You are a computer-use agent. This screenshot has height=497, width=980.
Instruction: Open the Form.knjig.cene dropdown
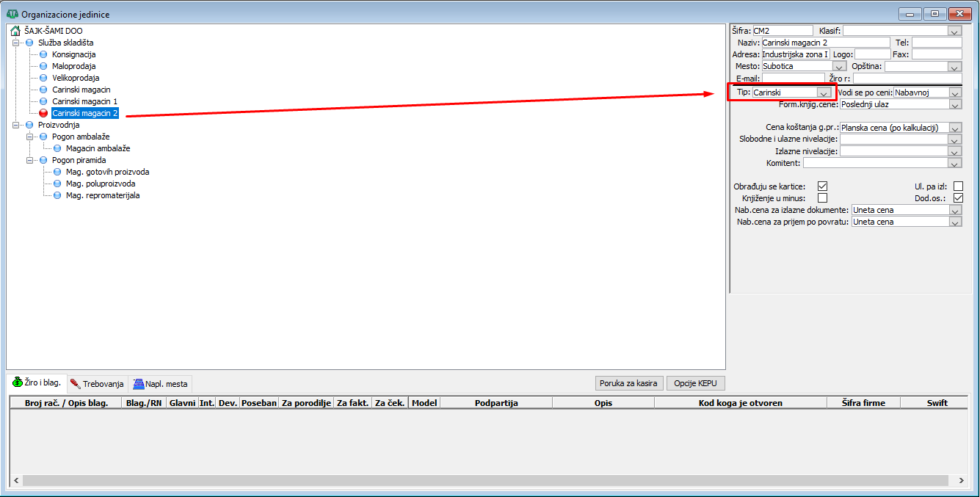click(954, 104)
